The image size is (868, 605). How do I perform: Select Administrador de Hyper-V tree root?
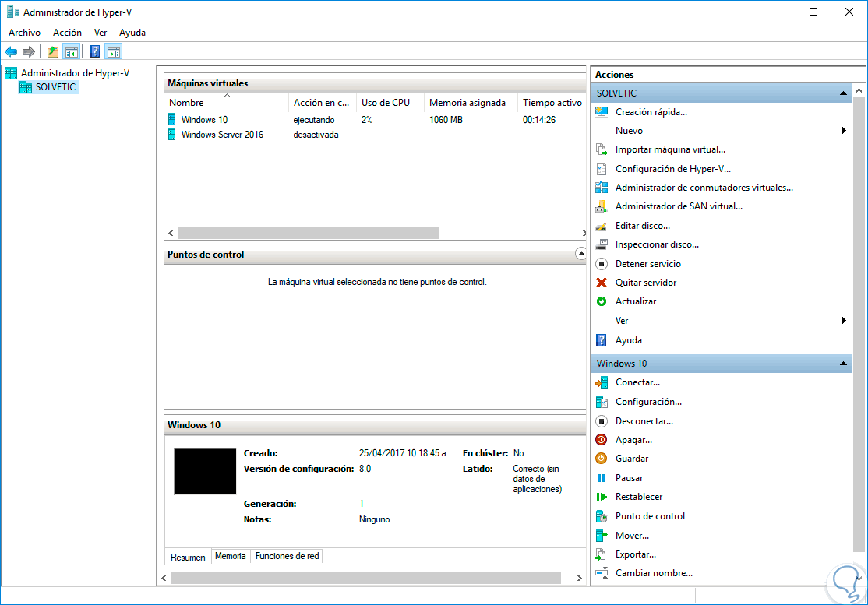tap(76, 73)
